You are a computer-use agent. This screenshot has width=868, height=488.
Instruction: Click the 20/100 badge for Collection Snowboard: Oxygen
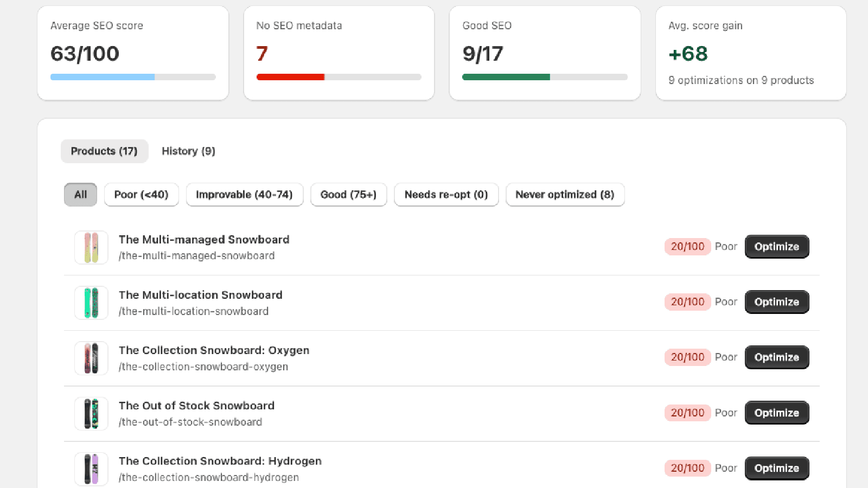[687, 357]
